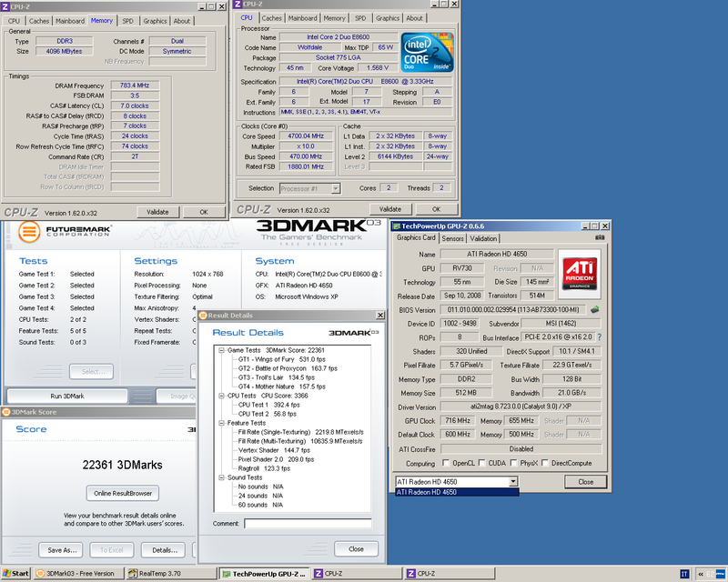
Task: Click the Bus Speed 470.00 MHz value
Action: 306,156
